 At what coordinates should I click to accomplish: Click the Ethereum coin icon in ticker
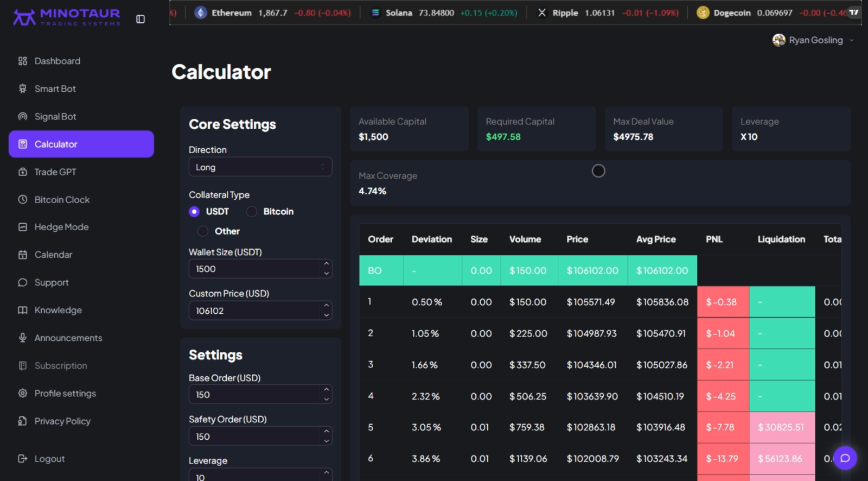point(201,12)
